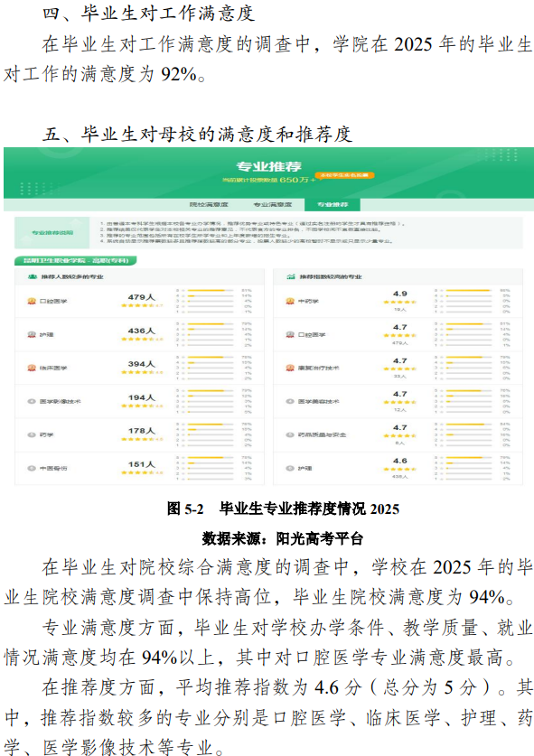Click the 5-star bar in the 151人 row
The image size is (534, 756).
(x=211, y=457)
